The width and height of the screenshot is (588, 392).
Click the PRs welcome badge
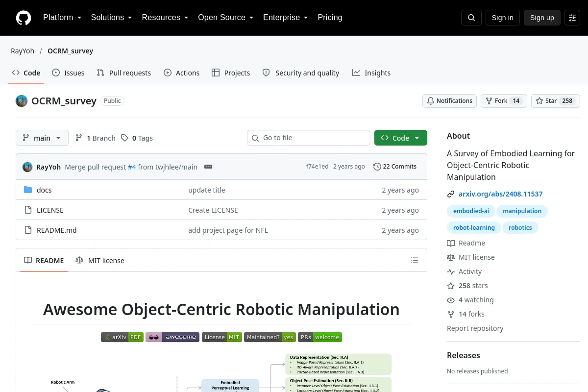point(320,337)
